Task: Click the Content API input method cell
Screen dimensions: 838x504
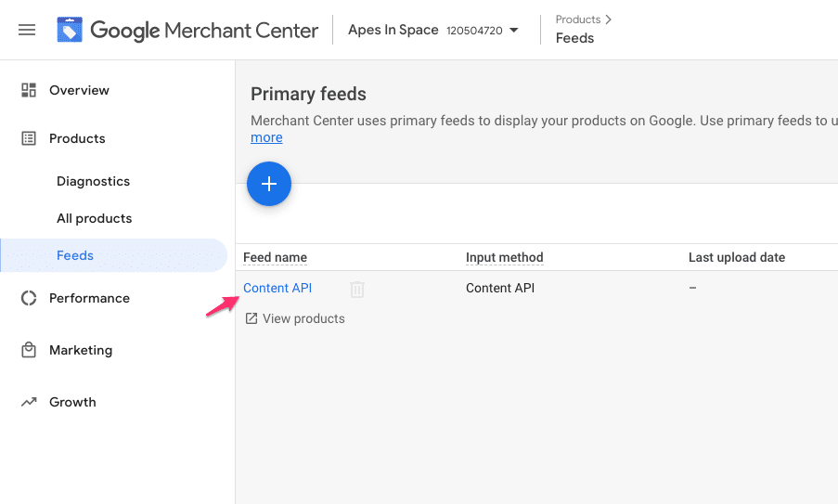Action: click(500, 288)
